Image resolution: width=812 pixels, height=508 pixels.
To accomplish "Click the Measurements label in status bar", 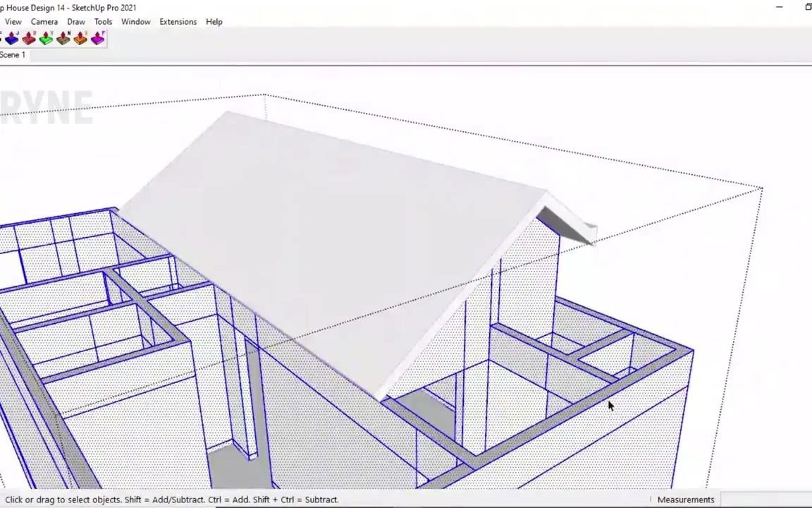I will (x=685, y=500).
